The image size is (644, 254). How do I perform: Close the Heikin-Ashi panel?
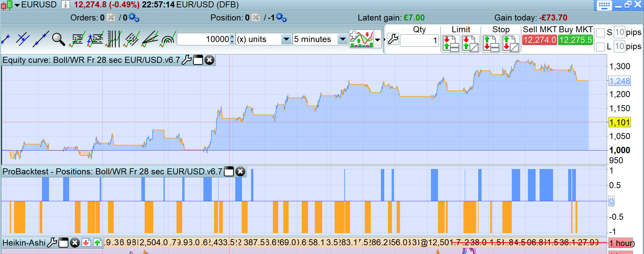[x=75, y=243]
